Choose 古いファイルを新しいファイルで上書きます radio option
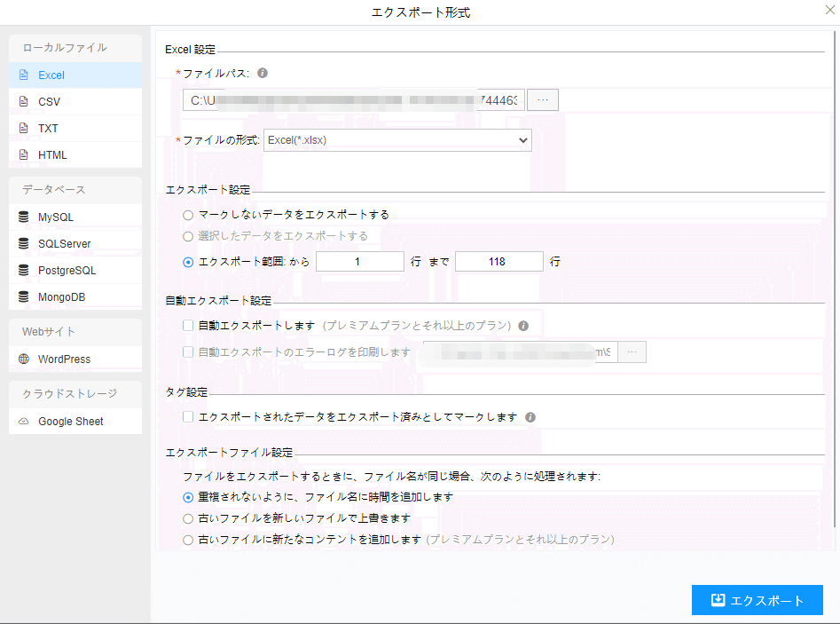This screenshot has width=840, height=624. [x=188, y=518]
